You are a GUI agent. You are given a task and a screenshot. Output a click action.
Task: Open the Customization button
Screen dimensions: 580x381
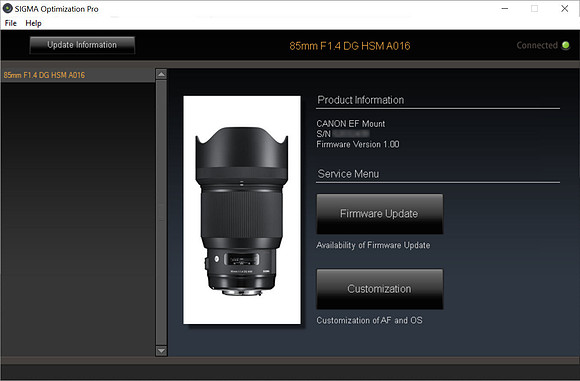pos(380,289)
